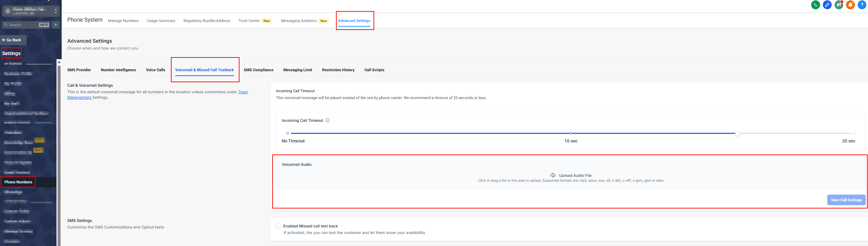Open Regulatory Bundle/Address tab
Screen dimensions: 868x246
(207, 21)
